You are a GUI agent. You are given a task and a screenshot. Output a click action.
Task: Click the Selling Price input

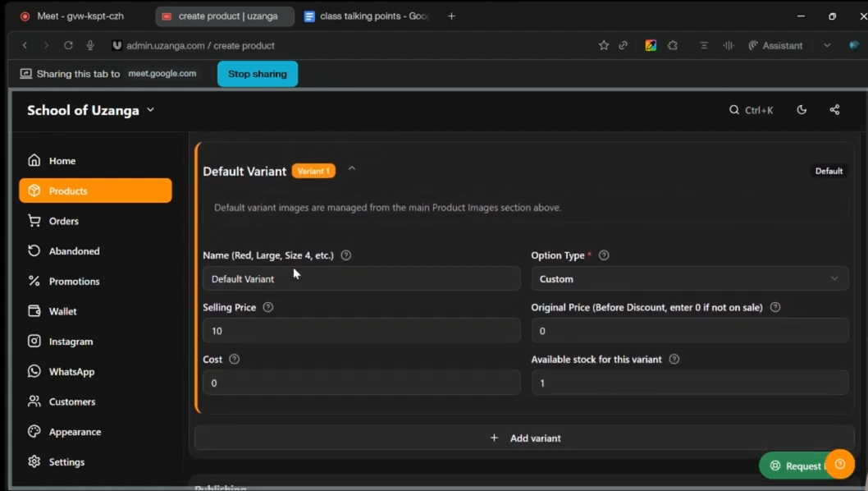click(x=362, y=331)
